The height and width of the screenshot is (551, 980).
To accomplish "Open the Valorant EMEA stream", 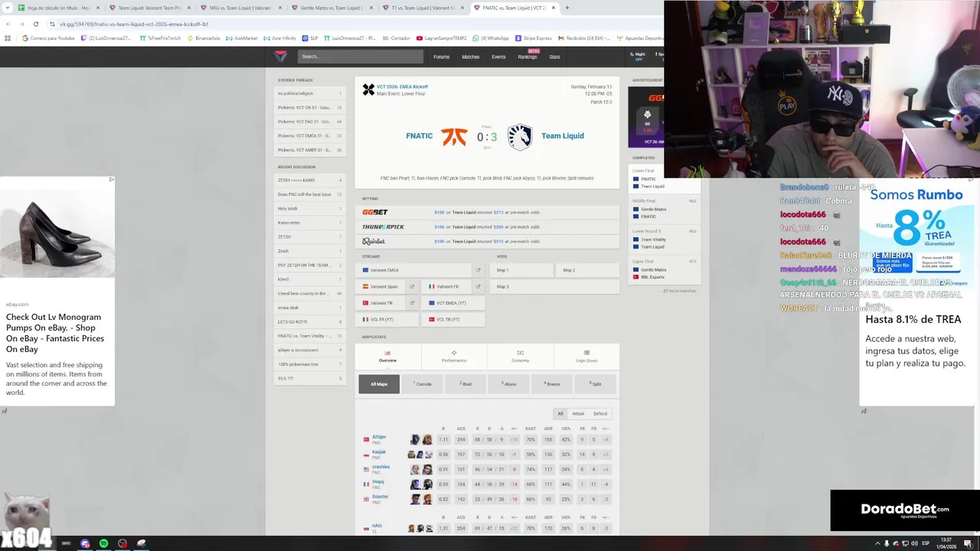I will pyautogui.click(x=414, y=270).
